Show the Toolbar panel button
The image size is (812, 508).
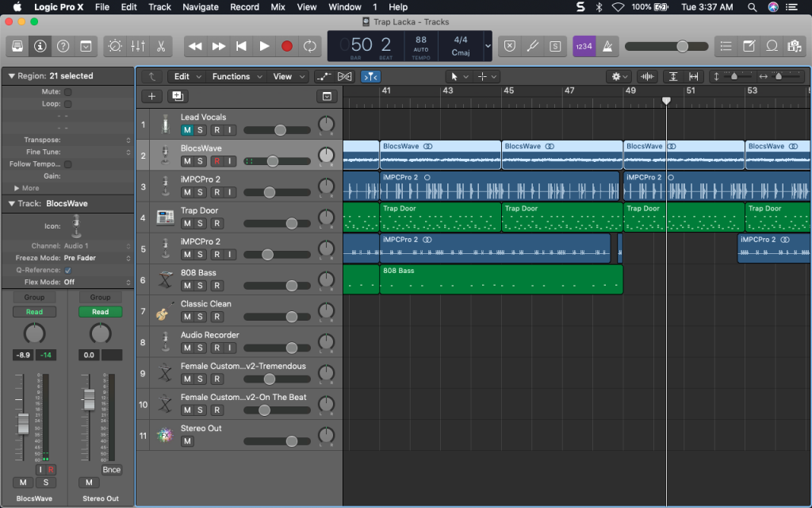86,46
